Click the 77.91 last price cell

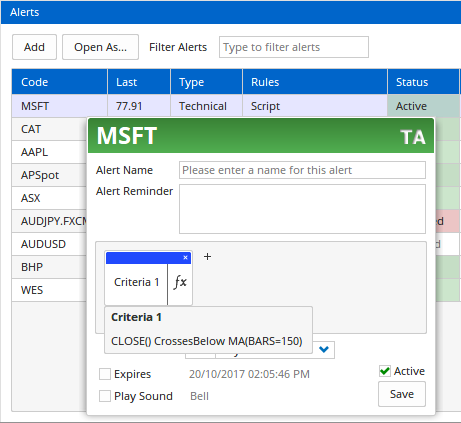click(x=139, y=106)
